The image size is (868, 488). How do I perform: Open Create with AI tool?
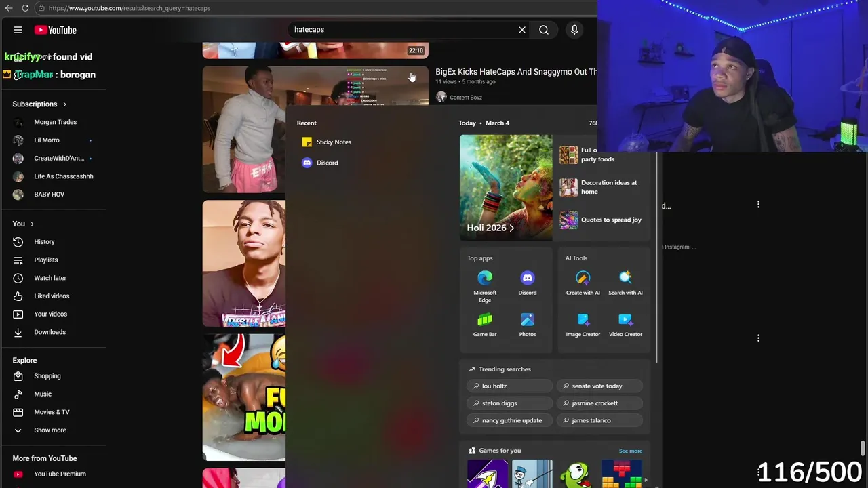click(x=583, y=283)
